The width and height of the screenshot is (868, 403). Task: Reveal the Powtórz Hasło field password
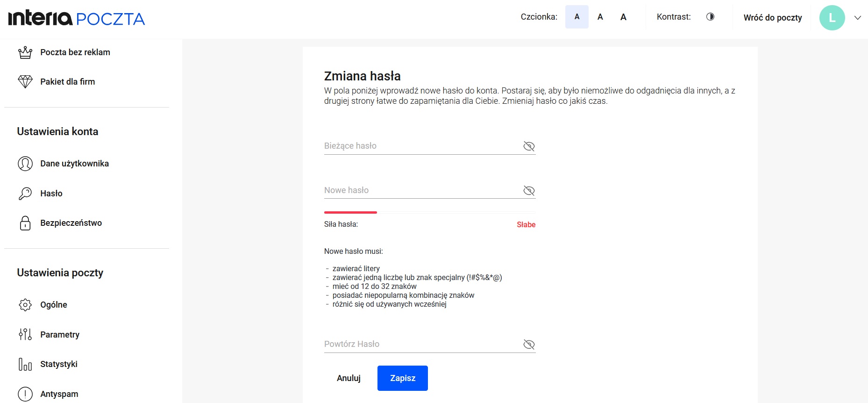[529, 345]
